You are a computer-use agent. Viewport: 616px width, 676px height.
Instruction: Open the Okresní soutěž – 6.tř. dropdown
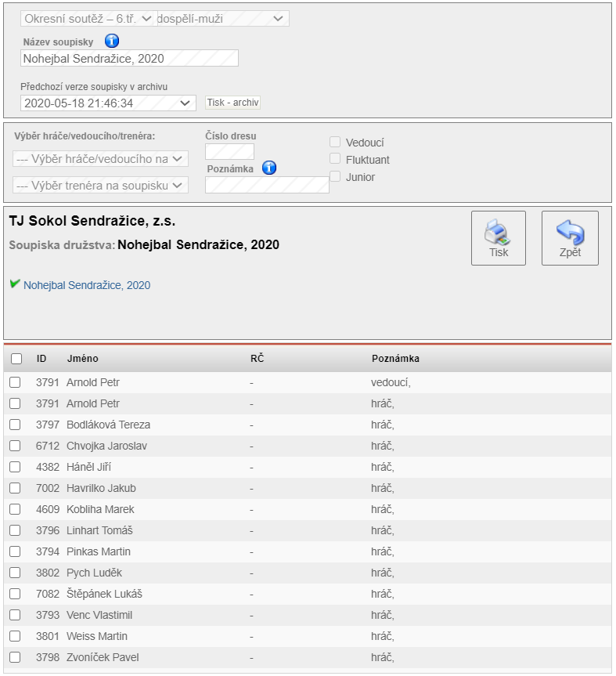click(88, 18)
